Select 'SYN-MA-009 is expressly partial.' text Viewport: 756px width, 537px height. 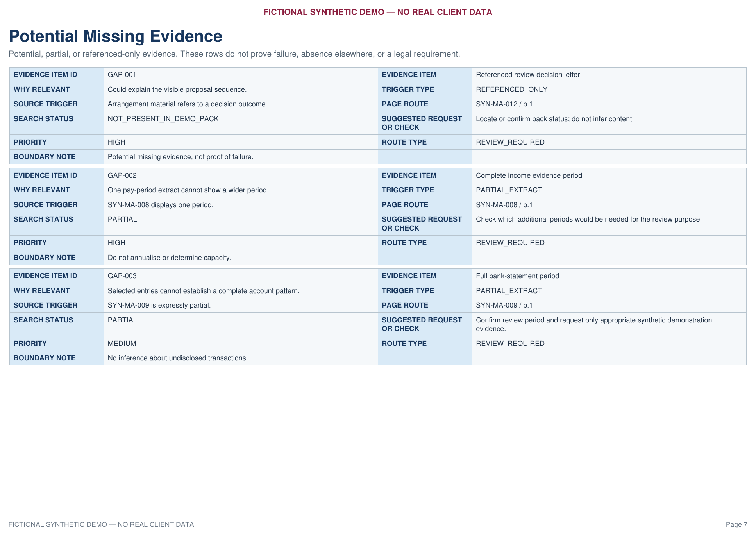(x=159, y=305)
